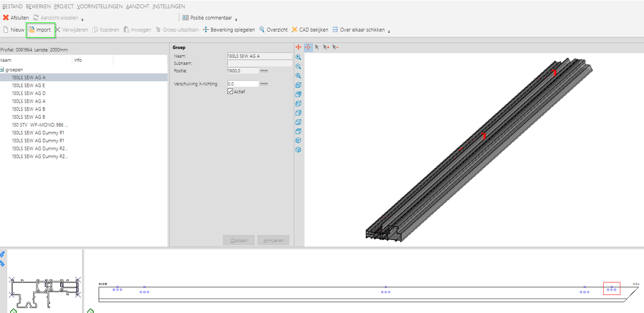Viewport: 644px width, 313px height.
Task: Click the Afsluiten toolbar button
Action: point(16,18)
